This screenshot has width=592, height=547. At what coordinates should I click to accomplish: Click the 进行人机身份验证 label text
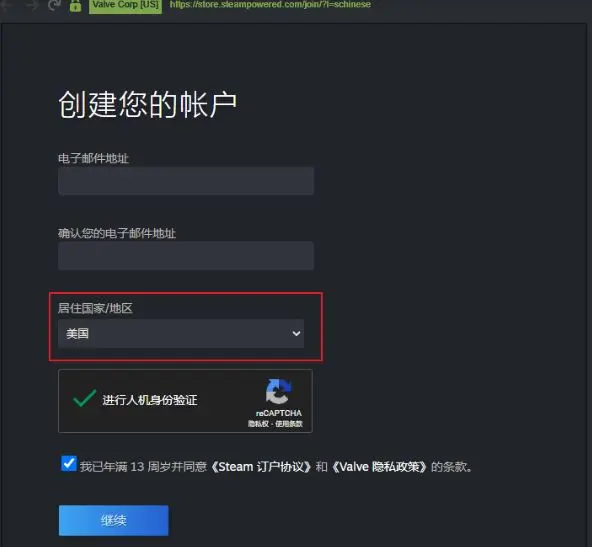tap(150, 400)
